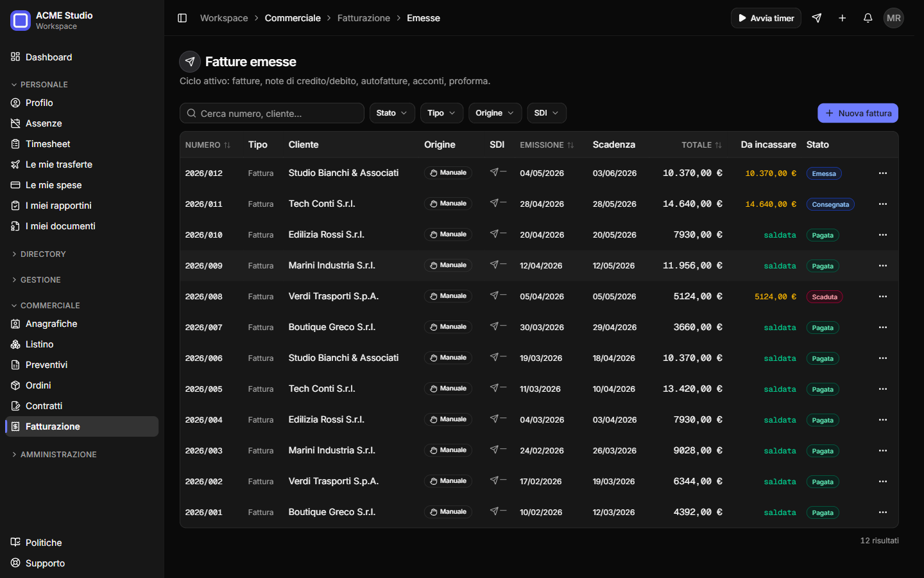Open row actions for invoice 2026/005
This screenshot has width=924, height=578.
(x=883, y=389)
